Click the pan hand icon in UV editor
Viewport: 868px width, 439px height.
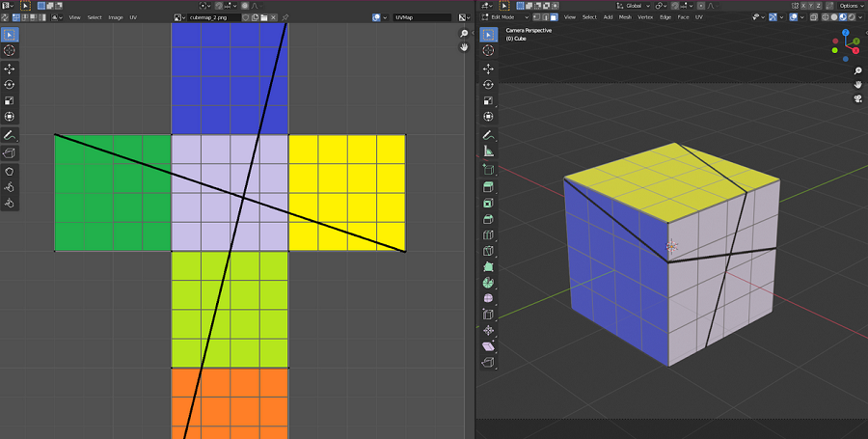click(x=464, y=47)
